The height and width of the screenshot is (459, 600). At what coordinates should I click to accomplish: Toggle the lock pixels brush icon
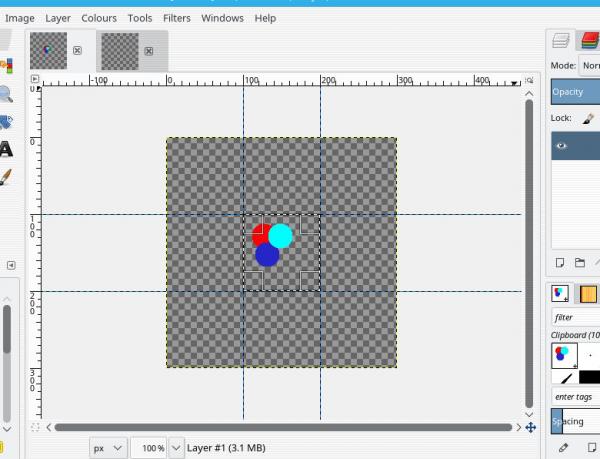point(588,118)
